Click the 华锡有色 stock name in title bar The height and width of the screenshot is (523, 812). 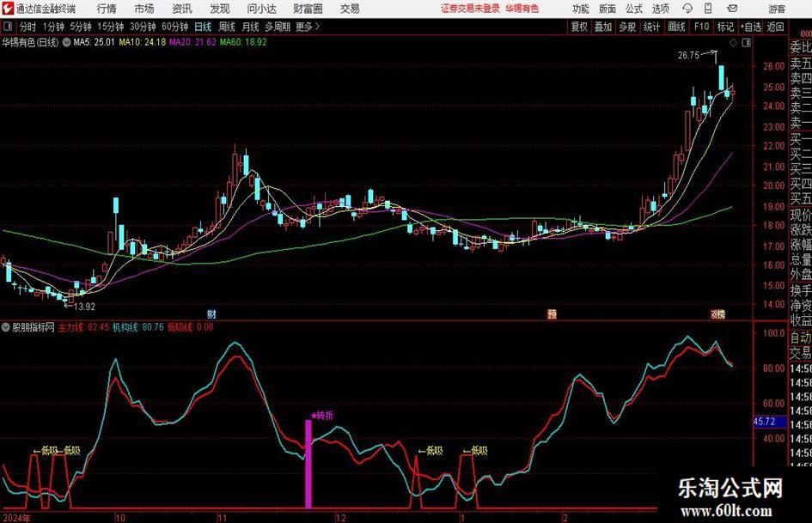(x=522, y=9)
